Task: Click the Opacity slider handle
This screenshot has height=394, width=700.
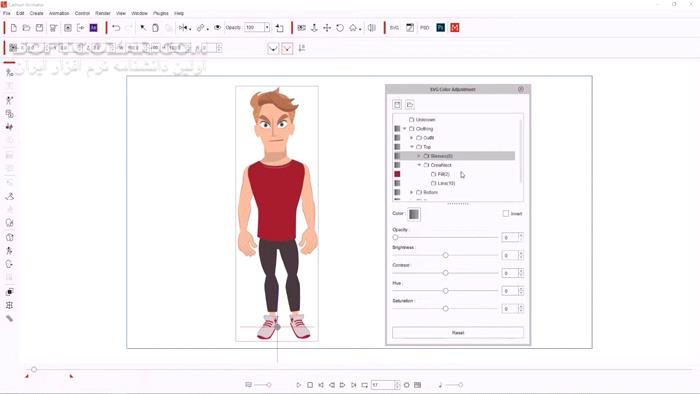Action: click(x=395, y=237)
